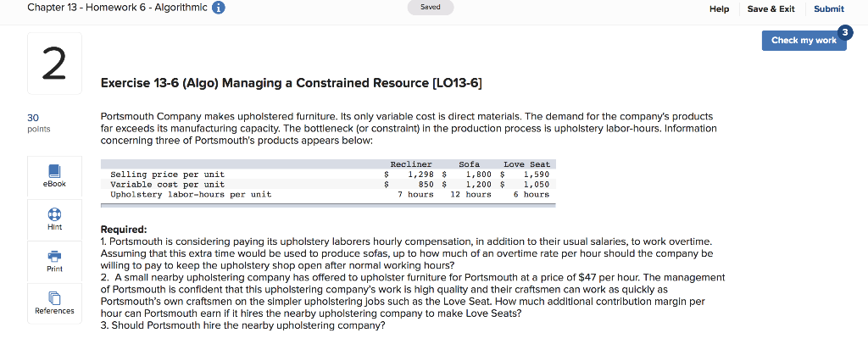
Task: Click the Check my work button
Action: click(804, 41)
